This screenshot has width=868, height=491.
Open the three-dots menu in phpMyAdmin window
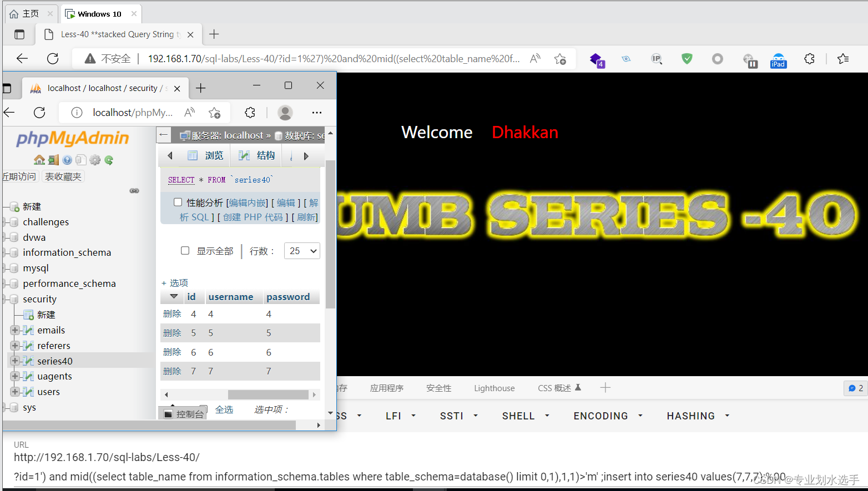tap(317, 113)
